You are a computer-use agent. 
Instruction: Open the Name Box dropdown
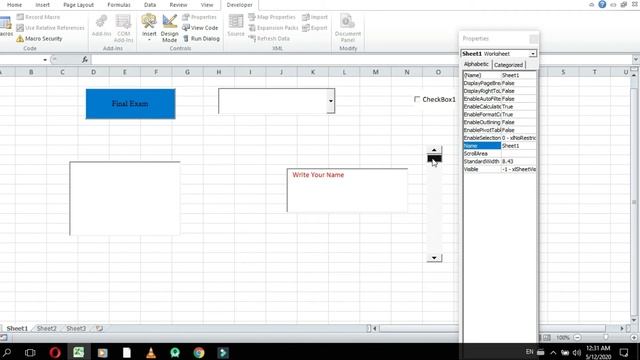click(x=44, y=60)
